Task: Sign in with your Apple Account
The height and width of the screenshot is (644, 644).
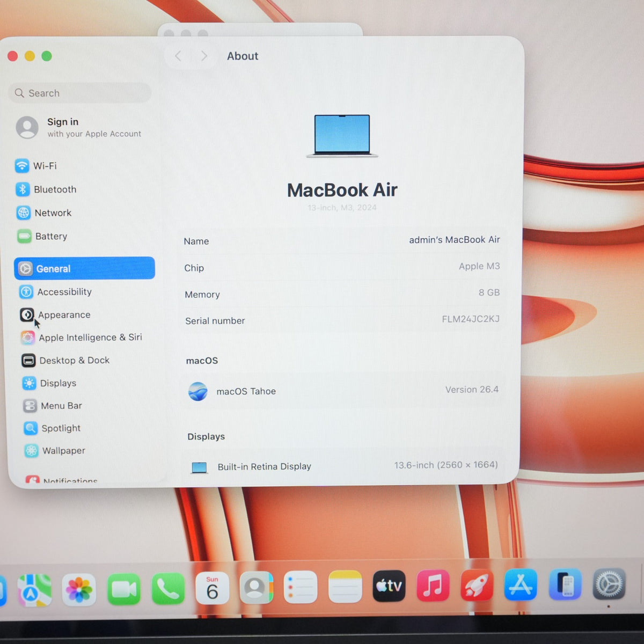Action: (x=79, y=128)
